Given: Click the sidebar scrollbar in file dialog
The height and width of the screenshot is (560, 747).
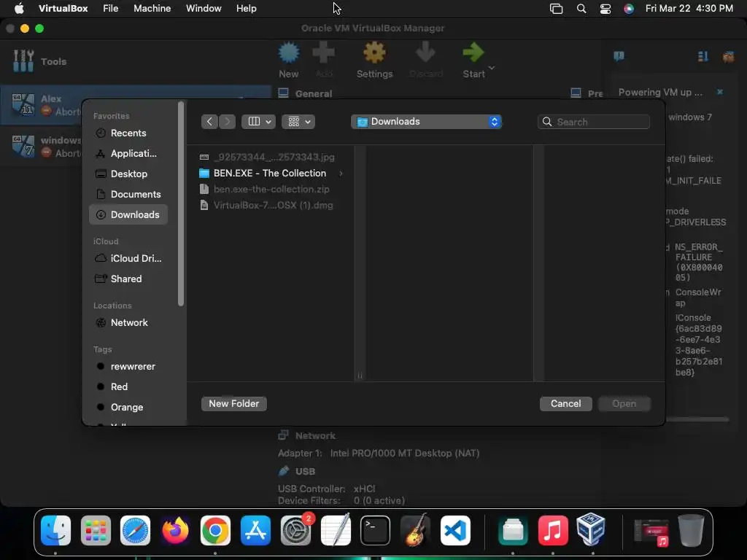Looking at the screenshot, I should [x=181, y=204].
